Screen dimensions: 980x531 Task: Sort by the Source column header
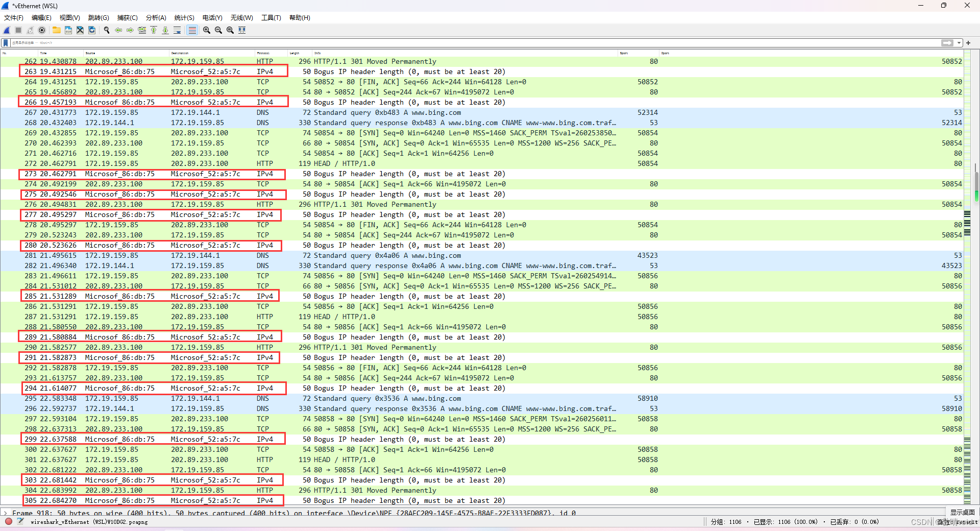pyautogui.click(x=126, y=53)
